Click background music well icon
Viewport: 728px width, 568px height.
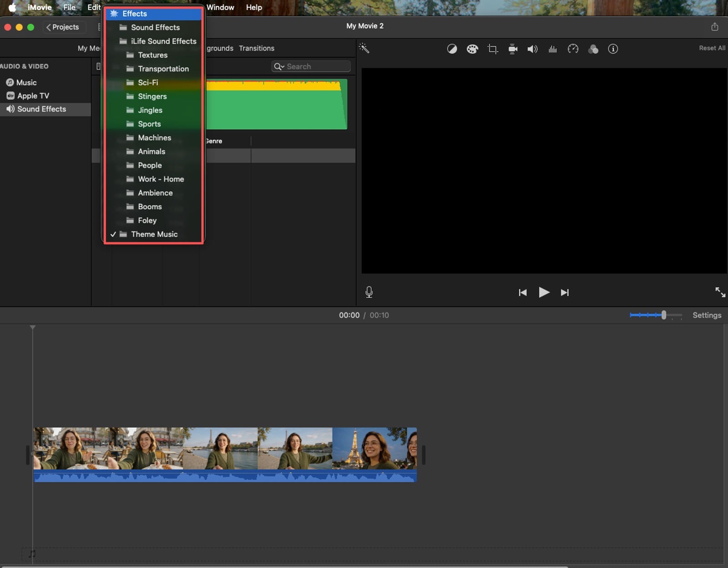coord(32,554)
